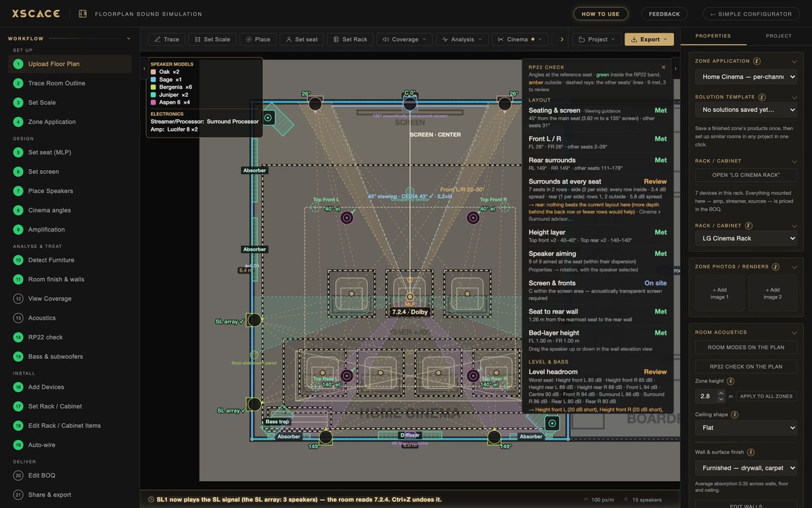Click the Aspen 6 speaker model swatch
This screenshot has height=508, width=812.
154,102
